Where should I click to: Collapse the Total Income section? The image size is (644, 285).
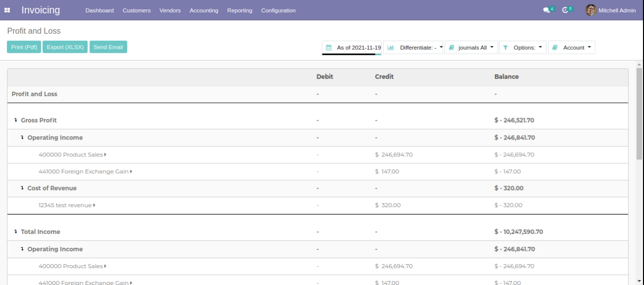15,232
